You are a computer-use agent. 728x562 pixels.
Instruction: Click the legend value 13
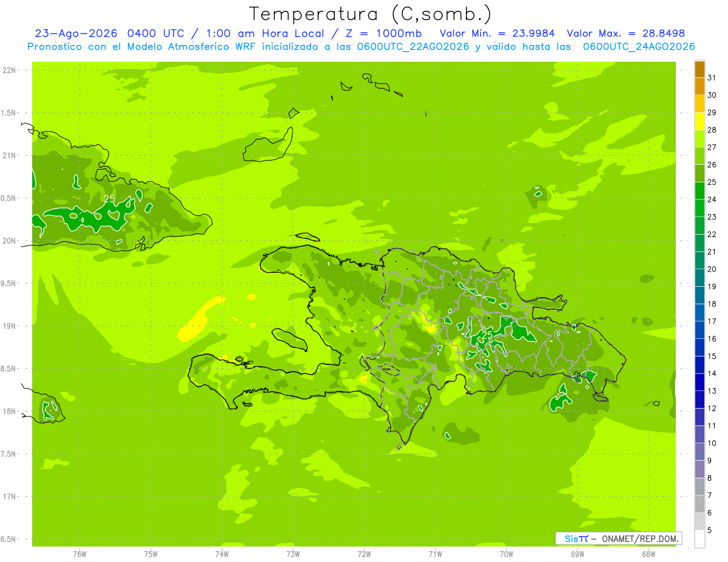pos(712,391)
